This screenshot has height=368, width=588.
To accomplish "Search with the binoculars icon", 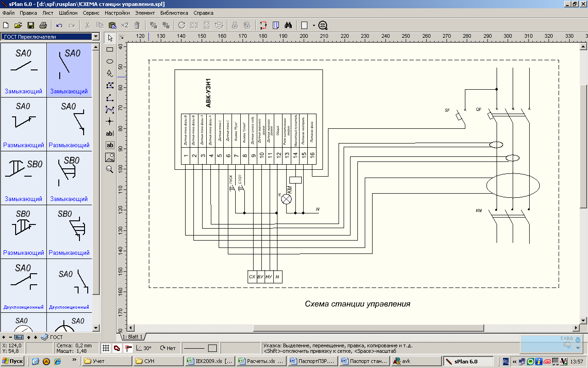I will click(288, 25).
